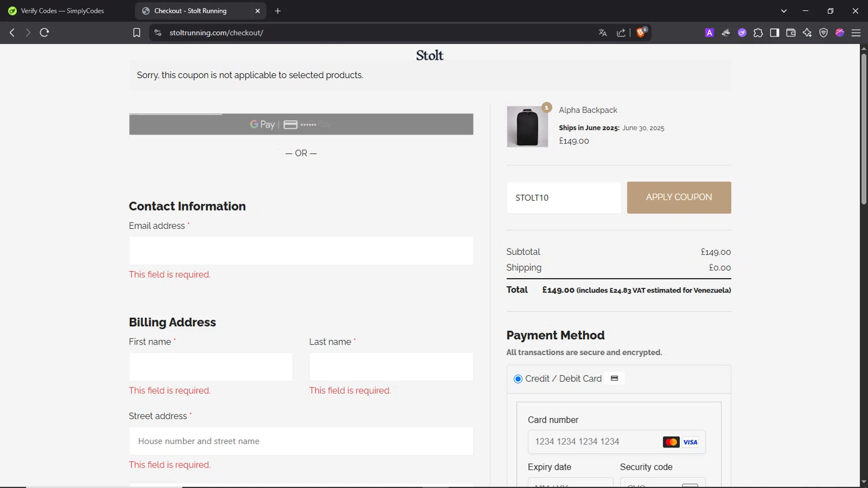Click the coupon not applicable message

click(x=250, y=76)
